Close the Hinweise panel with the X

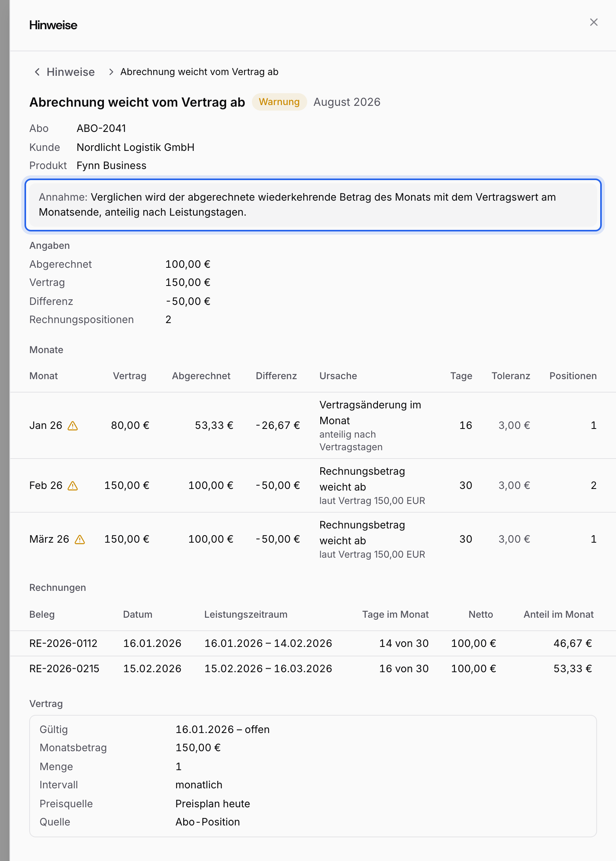pos(593,23)
